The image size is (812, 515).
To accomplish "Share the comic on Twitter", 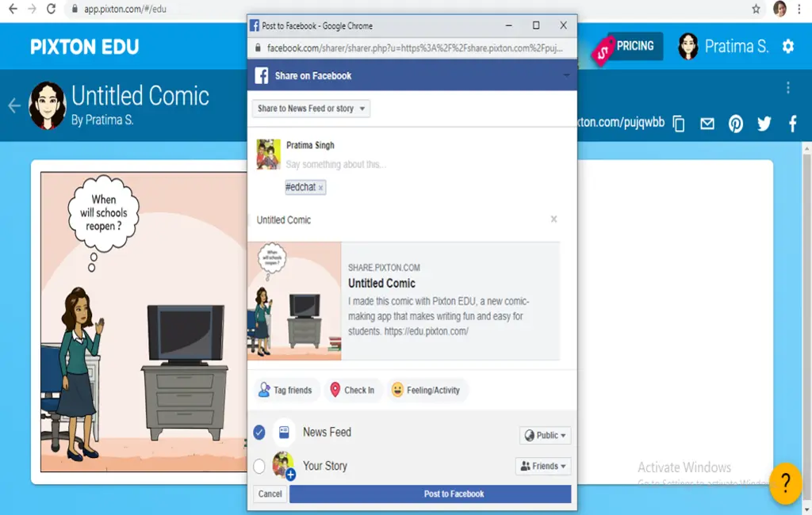I will pos(764,124).
